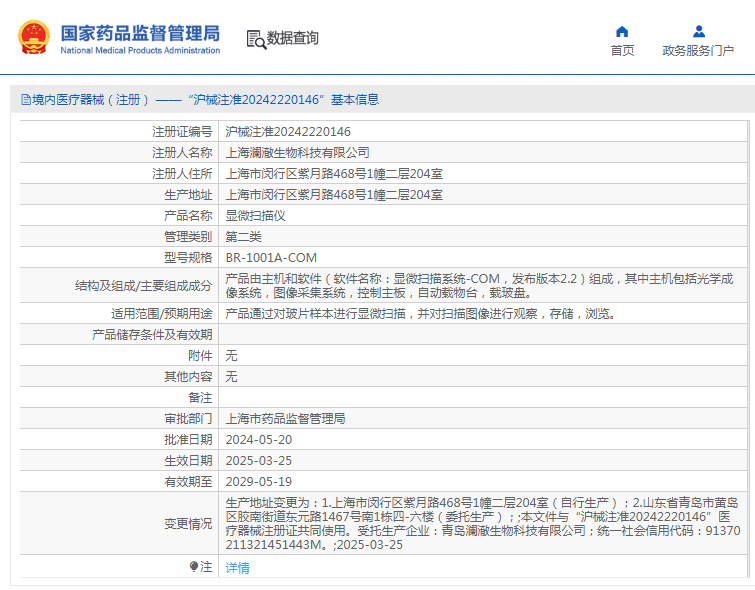Screen dimensions: 755x590
Task: Open the 数据查询 search icon
Action: pos(256,39)
